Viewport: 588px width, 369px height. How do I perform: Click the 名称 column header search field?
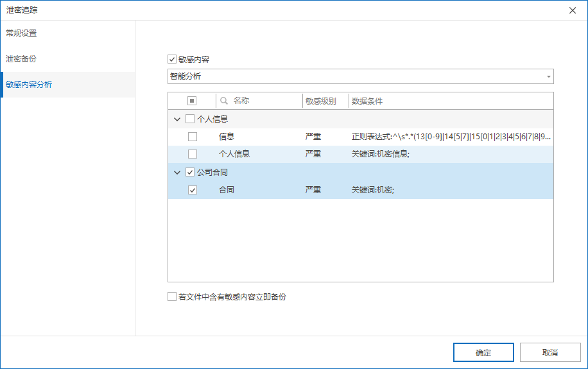pyautogui.click(x=259, y=101)
